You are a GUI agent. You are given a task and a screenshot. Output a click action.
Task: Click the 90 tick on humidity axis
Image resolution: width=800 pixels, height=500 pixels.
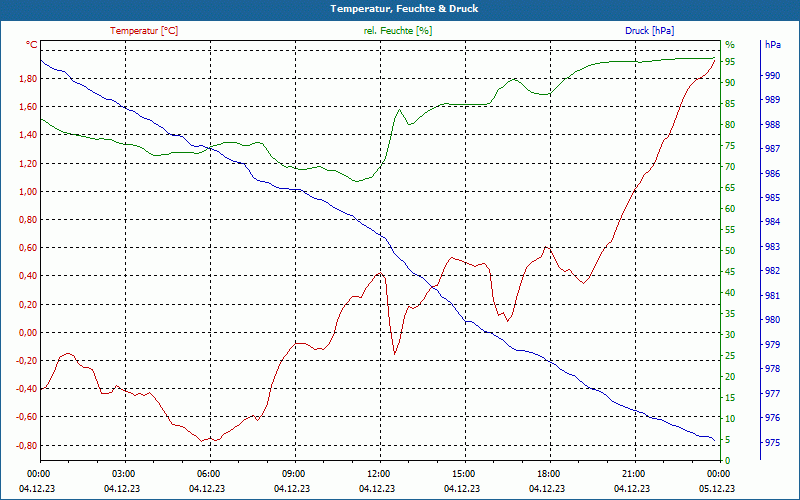pyautogui.click(x=730, y=83)
